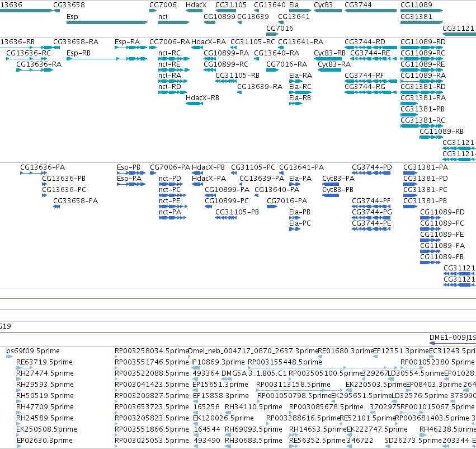Select the CG13640-PA protein label

tap(277, 190)
